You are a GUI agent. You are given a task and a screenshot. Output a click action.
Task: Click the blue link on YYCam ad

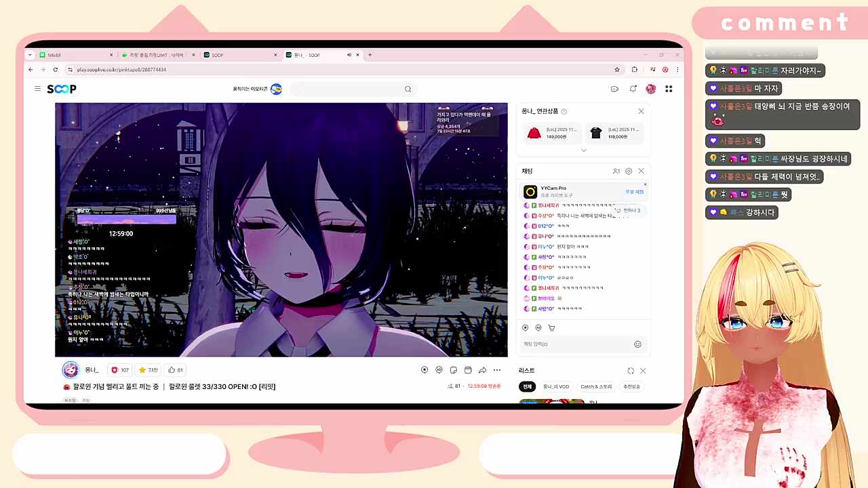[x=634, y=192]
